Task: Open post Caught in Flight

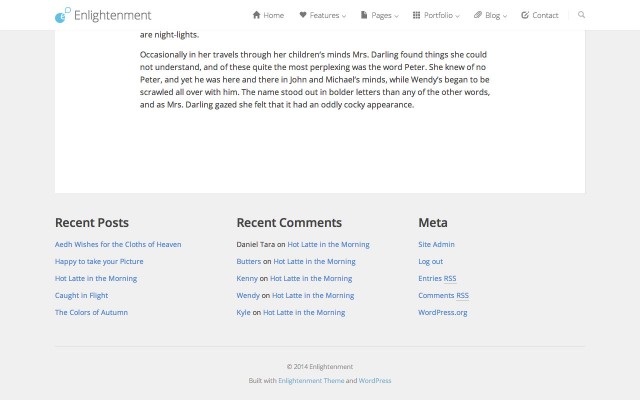Action: [x=81, y=296]
